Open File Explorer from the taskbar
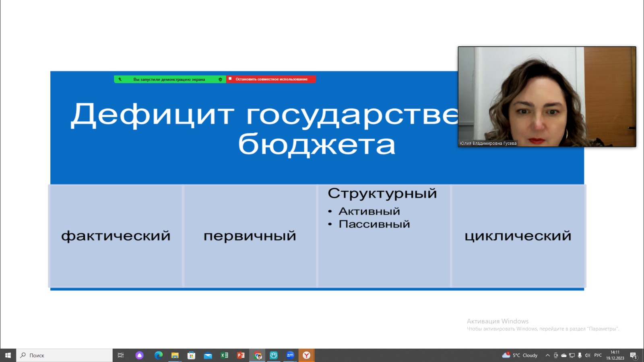Viewport: 644px width, 362px height. (175, 355)
